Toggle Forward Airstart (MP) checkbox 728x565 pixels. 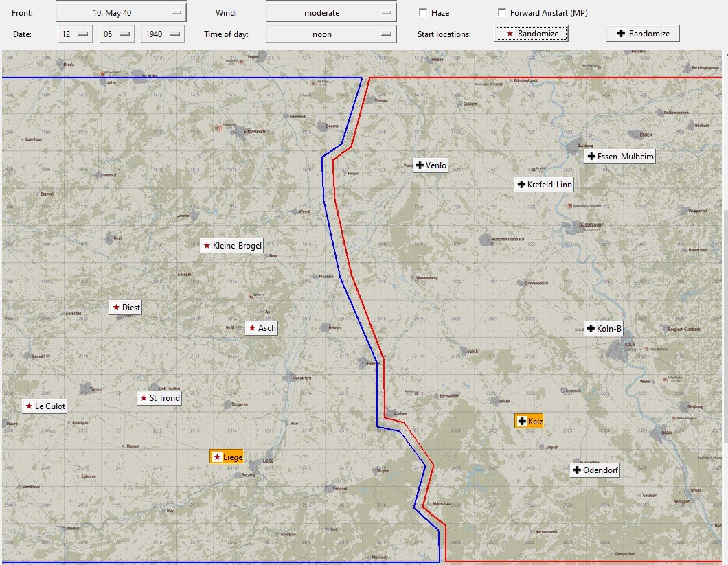point(502,12)
